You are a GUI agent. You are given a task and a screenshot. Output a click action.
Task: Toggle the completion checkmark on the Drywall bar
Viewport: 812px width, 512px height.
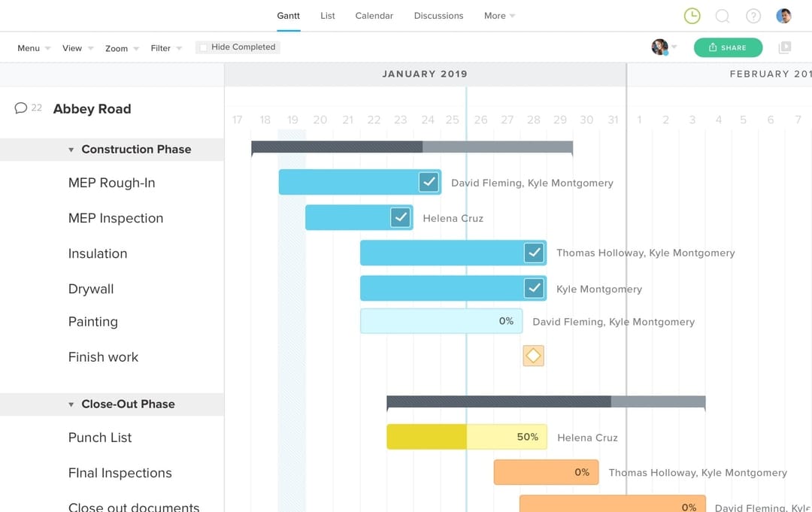pos(535,288)
